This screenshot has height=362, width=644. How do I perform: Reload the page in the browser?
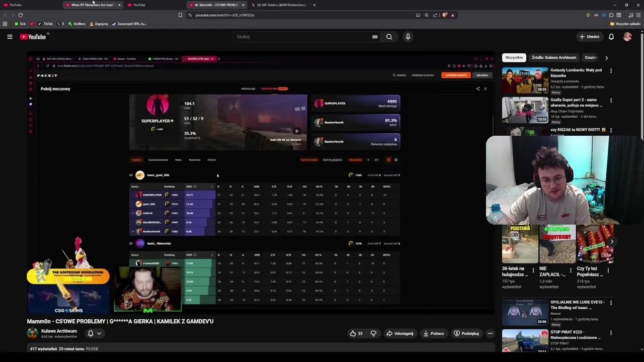pyautogui.click(x=21, y=15)
